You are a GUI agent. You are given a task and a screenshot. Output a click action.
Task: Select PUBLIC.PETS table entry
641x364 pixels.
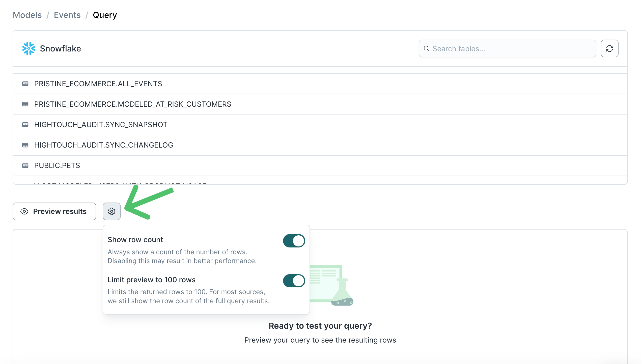click(57, 165)
